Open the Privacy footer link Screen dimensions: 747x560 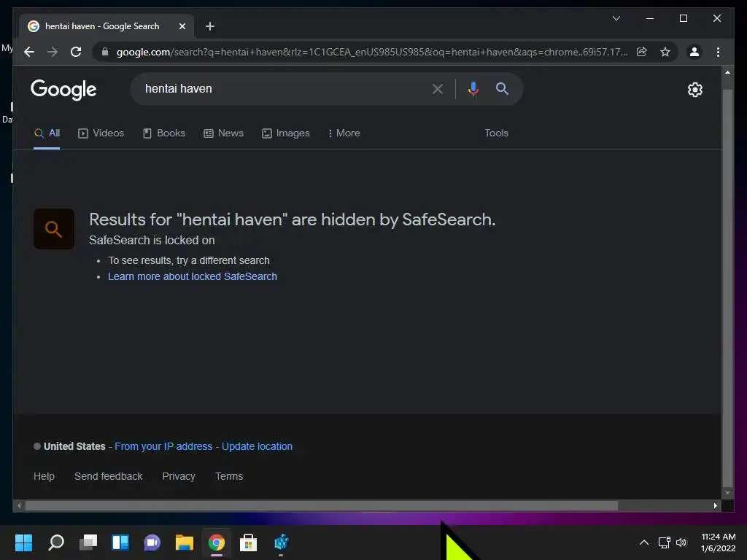click(x=179, y=477)
